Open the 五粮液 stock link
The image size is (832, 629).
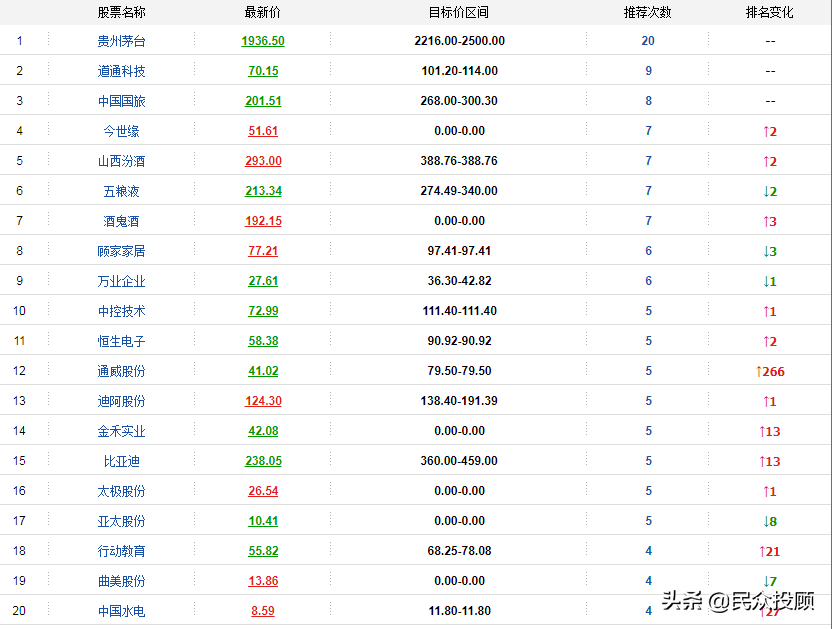[122, 191]
